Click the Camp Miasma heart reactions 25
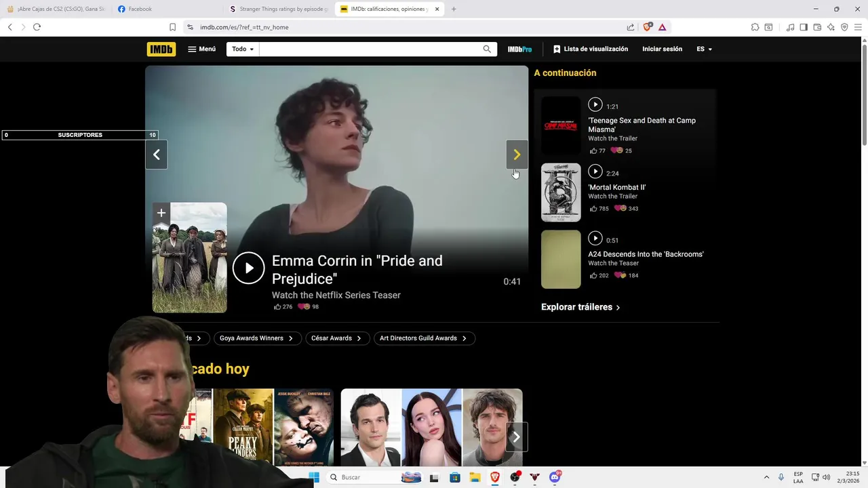This screenshot has height=488, width=868. [622, 150]
